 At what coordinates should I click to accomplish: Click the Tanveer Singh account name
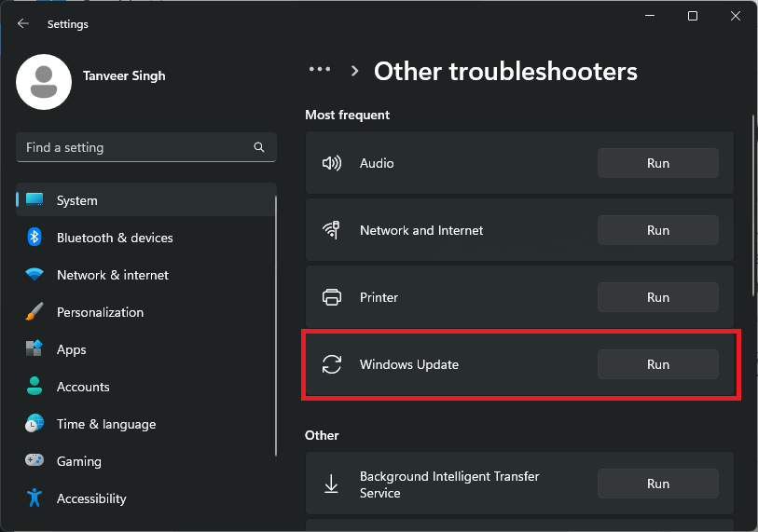coord(124,75)
